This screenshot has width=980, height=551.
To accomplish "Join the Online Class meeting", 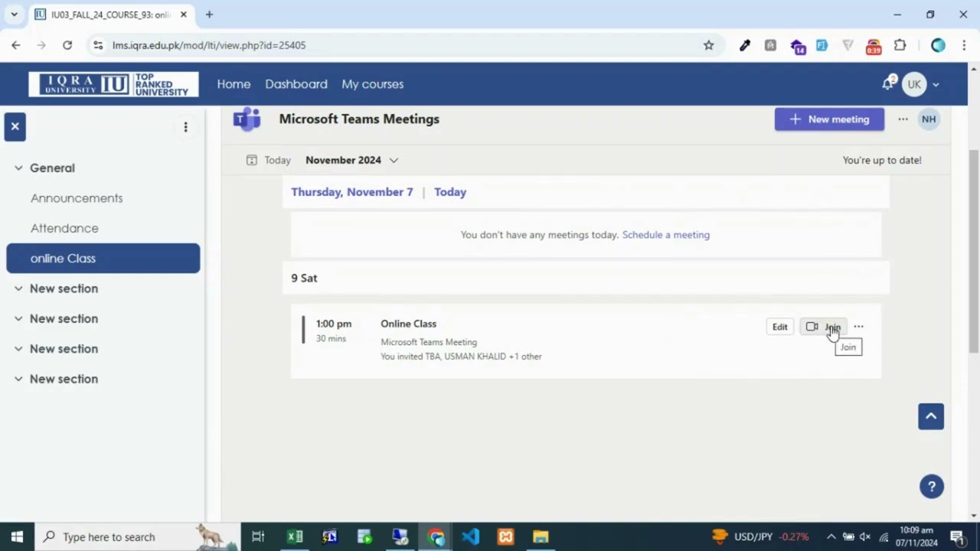I will [x=823, y=327].
